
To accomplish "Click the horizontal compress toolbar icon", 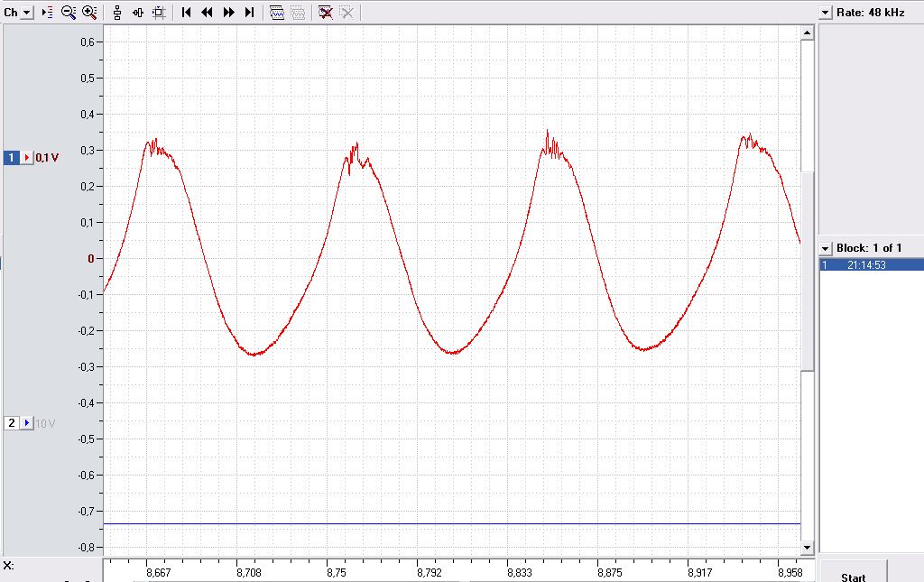I will point(138,13).
